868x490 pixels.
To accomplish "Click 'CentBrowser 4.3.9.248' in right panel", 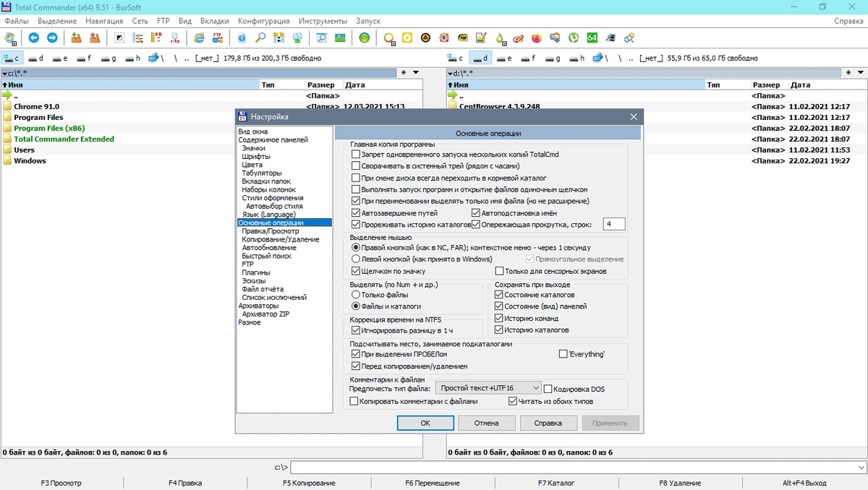I will (x=499, y=106).
